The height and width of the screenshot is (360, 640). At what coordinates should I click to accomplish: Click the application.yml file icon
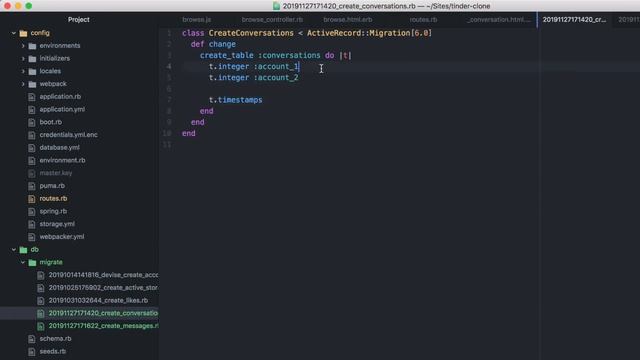pyautogui.click(x=32, y=109)
